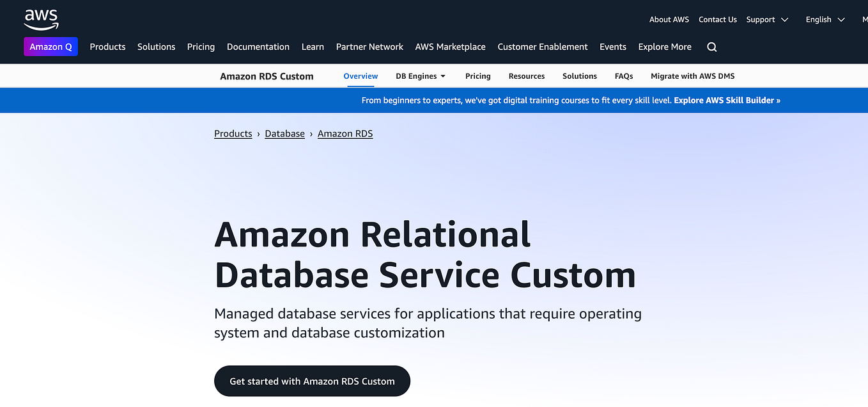Viewport: 868px width, 407px height.
Task: Click the Resources navigation item
Action: (526, 76)
